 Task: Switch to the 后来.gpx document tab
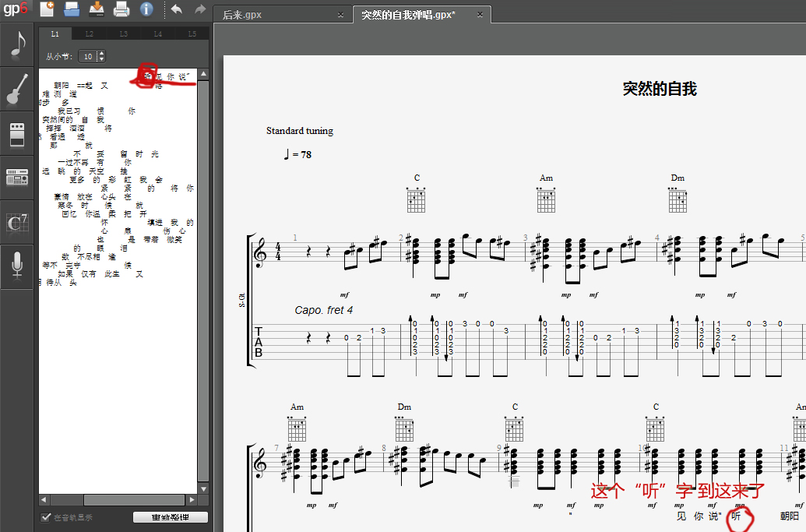pos(241,15)
